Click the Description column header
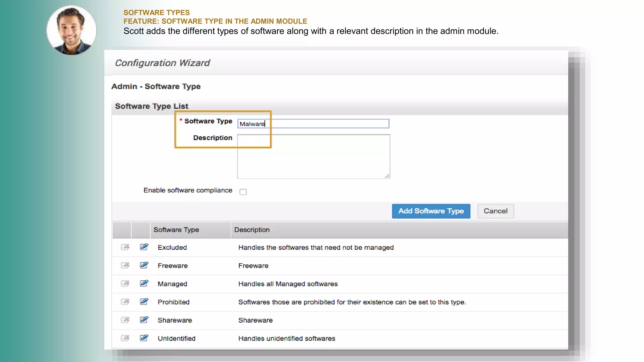The height and width of the screenshot is (362, 644). click(x=252, y=230)
